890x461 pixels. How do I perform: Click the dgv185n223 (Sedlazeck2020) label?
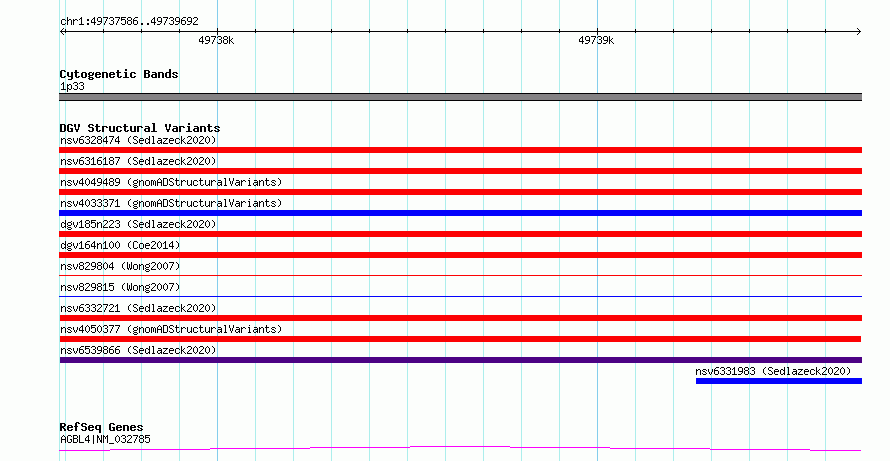coord(138,224)
